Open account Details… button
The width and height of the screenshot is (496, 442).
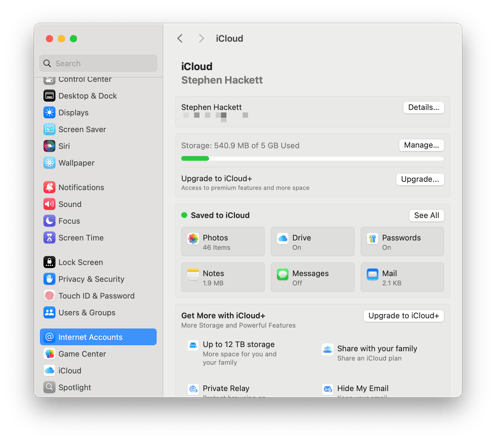point(423,107)
